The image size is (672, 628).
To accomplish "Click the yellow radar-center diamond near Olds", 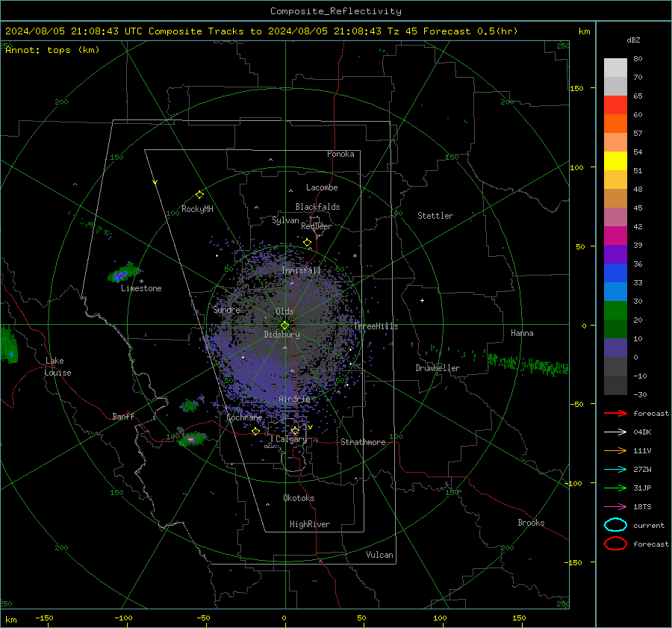I will coord(285,326).
